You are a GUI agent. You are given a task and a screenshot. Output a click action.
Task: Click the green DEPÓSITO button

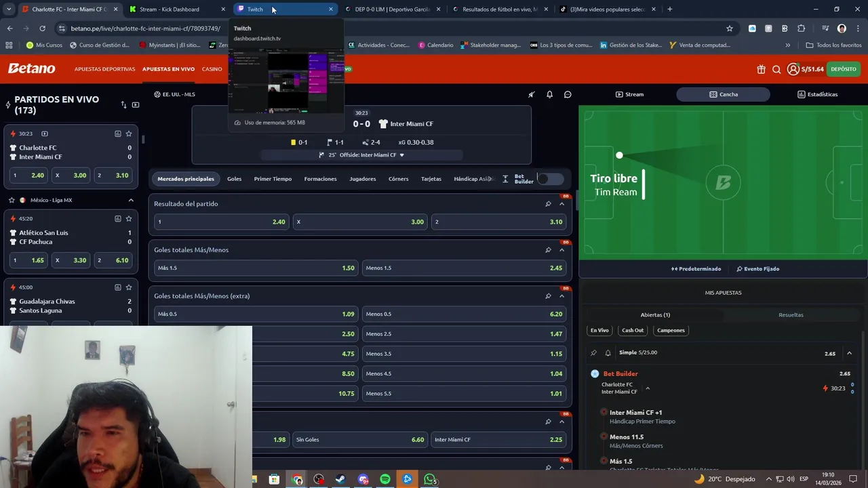click(x=844, y=69)
